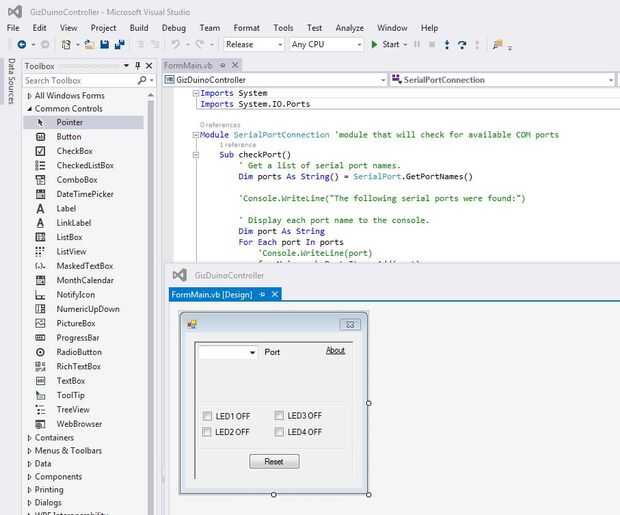Click the Start debugging play icon

pyautogui.click(x=374, y=45)
